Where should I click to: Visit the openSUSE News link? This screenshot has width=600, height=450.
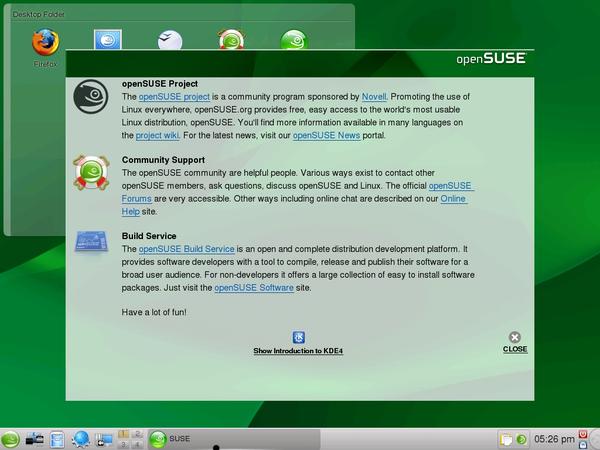click(x=326, y=135)
